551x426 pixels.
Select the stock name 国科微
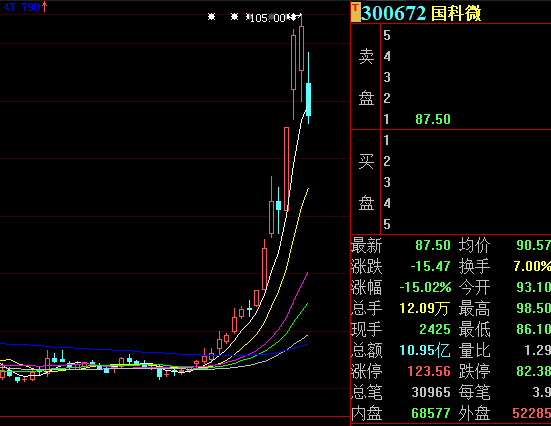456,13
